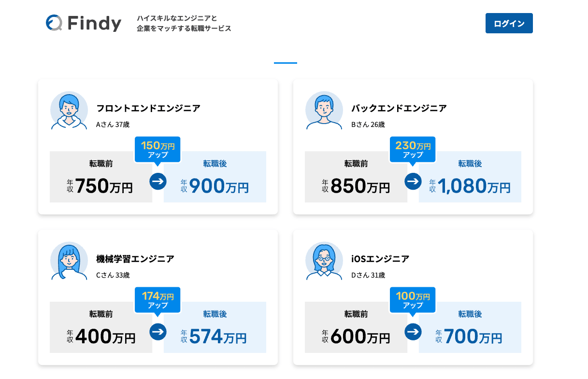Click the arrow icon between 600万円 and 700万円
The width and height of the screenshot is (588, 379).
pos(413,332)
